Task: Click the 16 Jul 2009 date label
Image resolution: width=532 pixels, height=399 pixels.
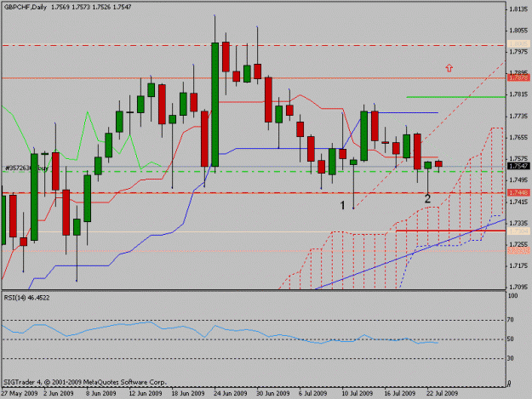Action: 400,394
